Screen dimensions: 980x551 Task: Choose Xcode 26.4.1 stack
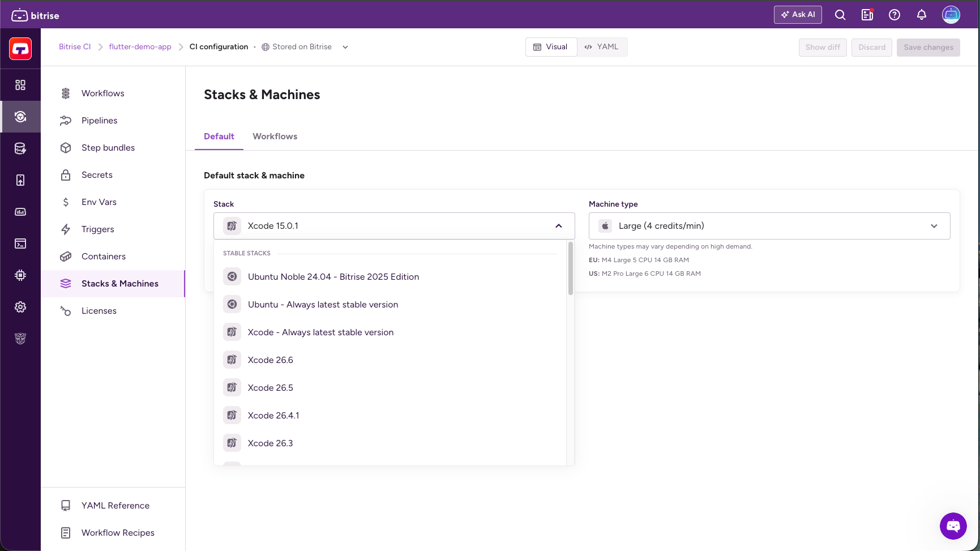click(390, 416)
